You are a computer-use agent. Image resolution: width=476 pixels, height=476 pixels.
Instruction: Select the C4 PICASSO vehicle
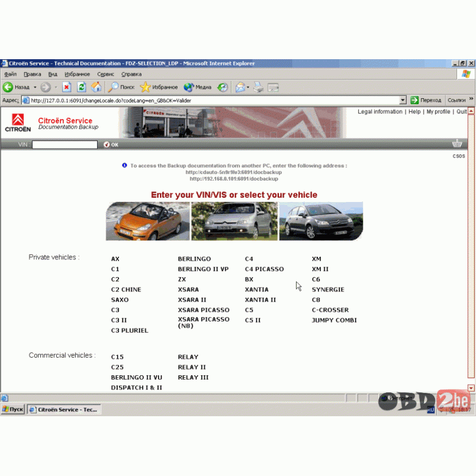point(264,269)
